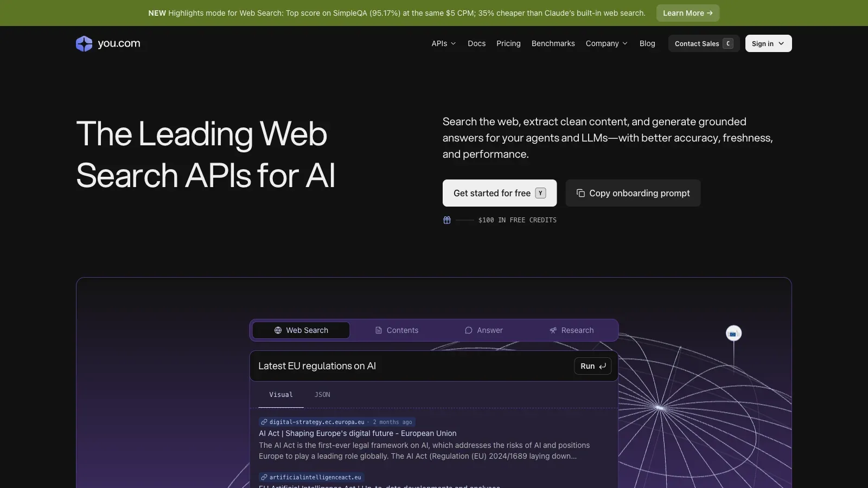This screenshot has width=868, height=488.
Task: Select the Research API tab
Action: click(571, 330)
